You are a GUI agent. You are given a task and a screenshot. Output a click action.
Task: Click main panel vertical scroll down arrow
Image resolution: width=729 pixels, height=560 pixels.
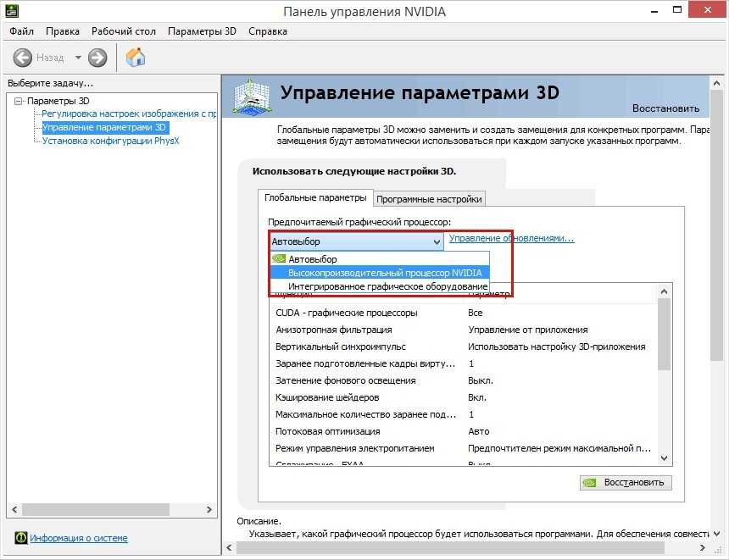(716, 534)
